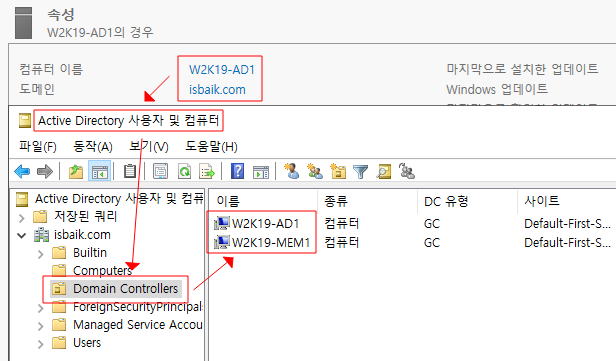
Task: Click the gray Forward arrow in toolbar
Action: [44, 171]
